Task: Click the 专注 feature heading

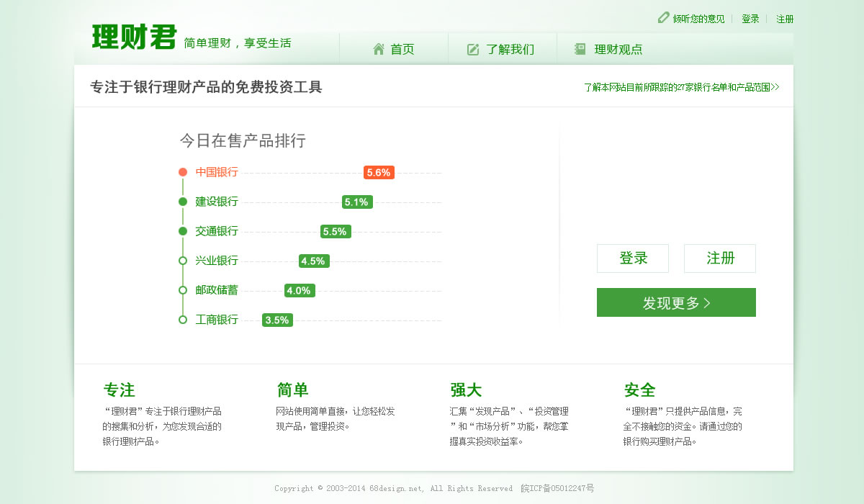Action: (120, 390)
